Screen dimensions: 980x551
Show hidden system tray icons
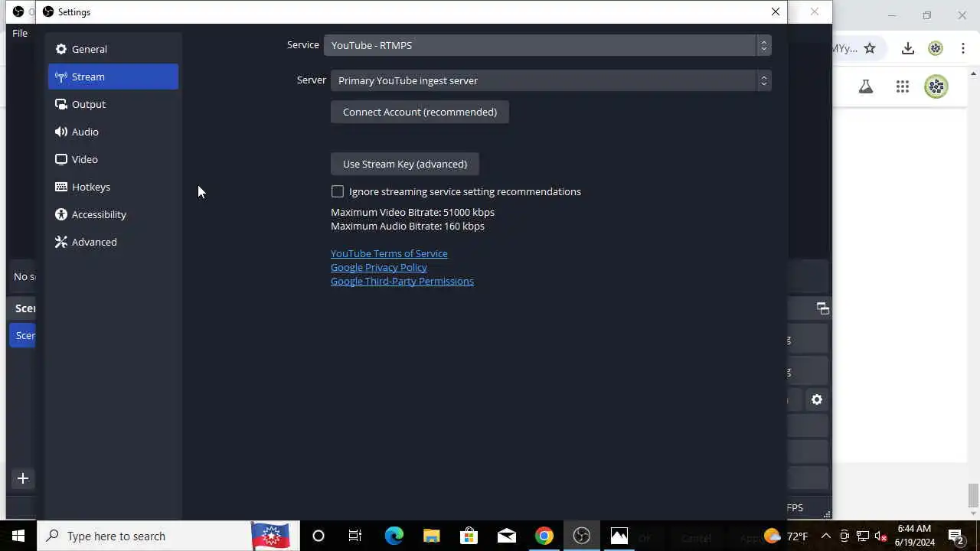coord(825,536)
